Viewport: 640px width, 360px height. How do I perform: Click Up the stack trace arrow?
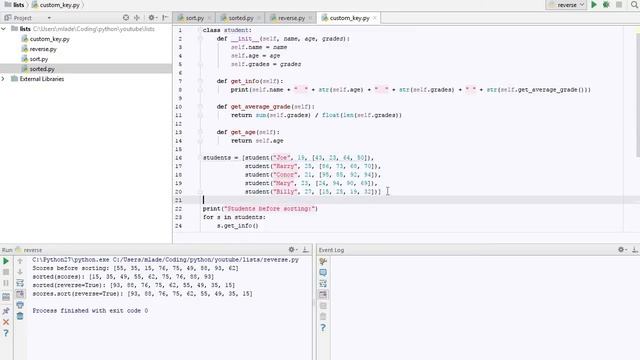[x=20, y=261]
